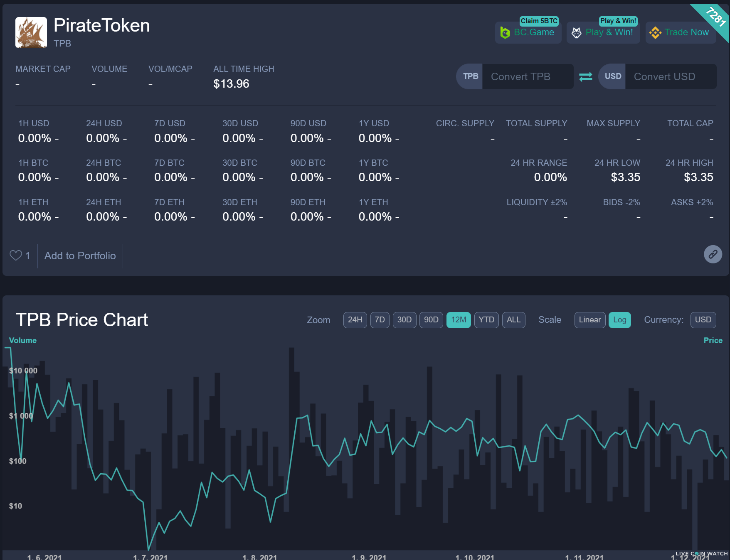Open the USD convert currency label
This screenshot has height=560, width=730.
click(x=612, y=76)
